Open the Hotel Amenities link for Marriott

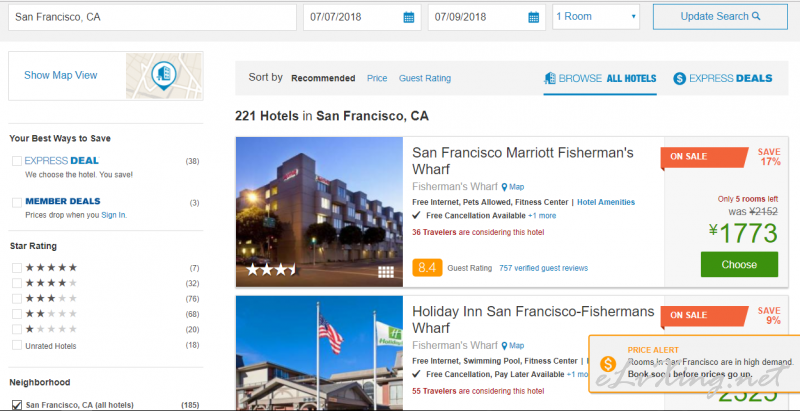click(606, 202)
